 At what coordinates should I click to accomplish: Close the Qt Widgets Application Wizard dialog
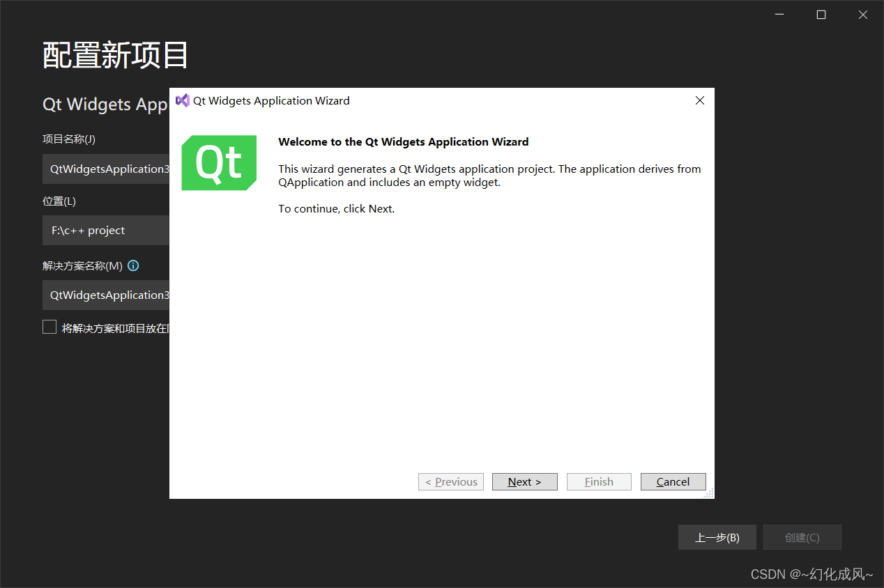(x=700, y=100)
